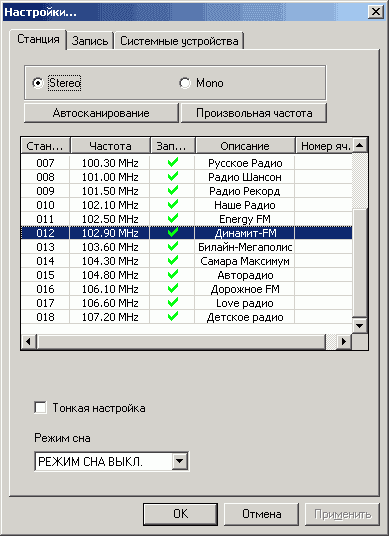Image resolution: width=389 pixels, height=536 pixels.
Task: Click the Применить button
Action: click(x=342, y=514)
